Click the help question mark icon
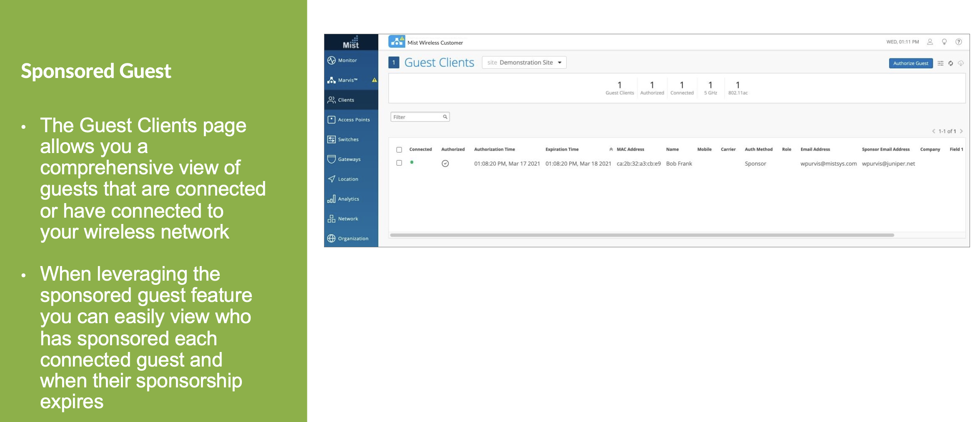This screenshot has width=980, height=422. click(x=959, y=42)
